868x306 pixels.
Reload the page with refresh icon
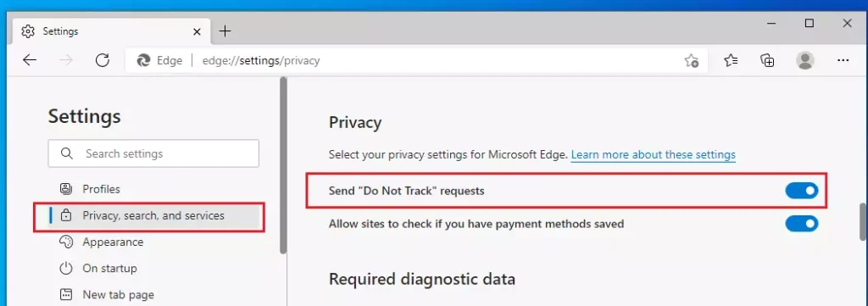[x=103, y=60]
